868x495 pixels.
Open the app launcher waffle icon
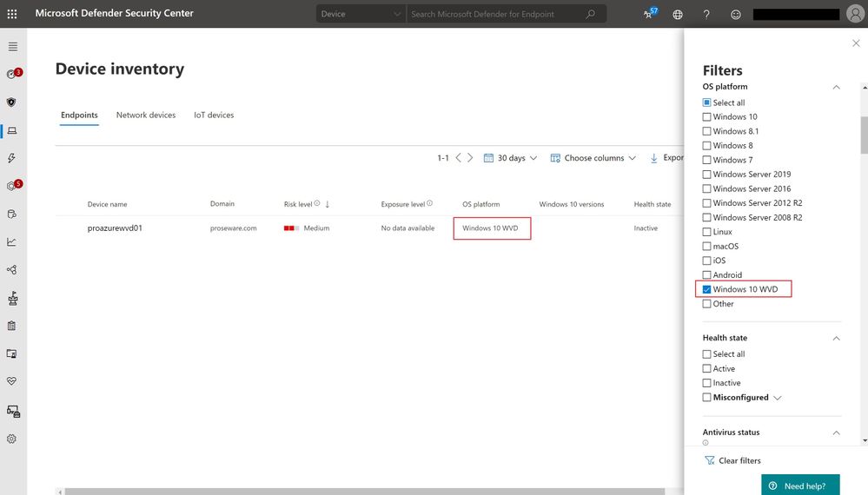coord(12,14)
